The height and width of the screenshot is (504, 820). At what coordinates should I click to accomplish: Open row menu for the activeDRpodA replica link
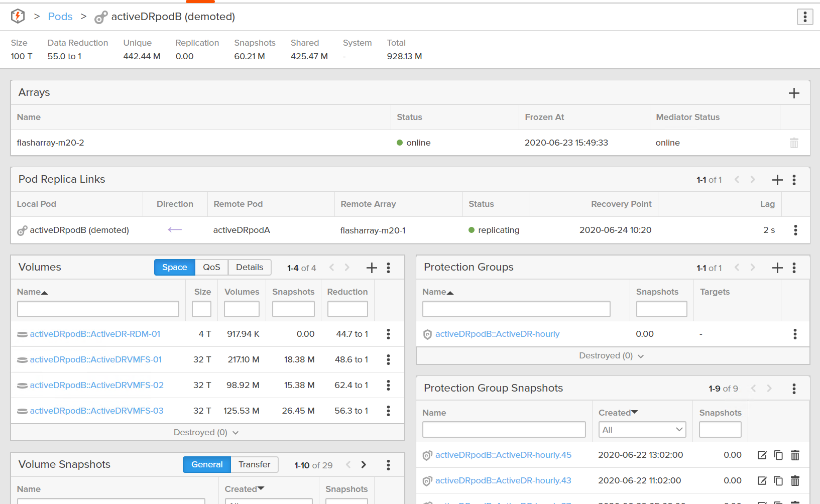(795, 230)
